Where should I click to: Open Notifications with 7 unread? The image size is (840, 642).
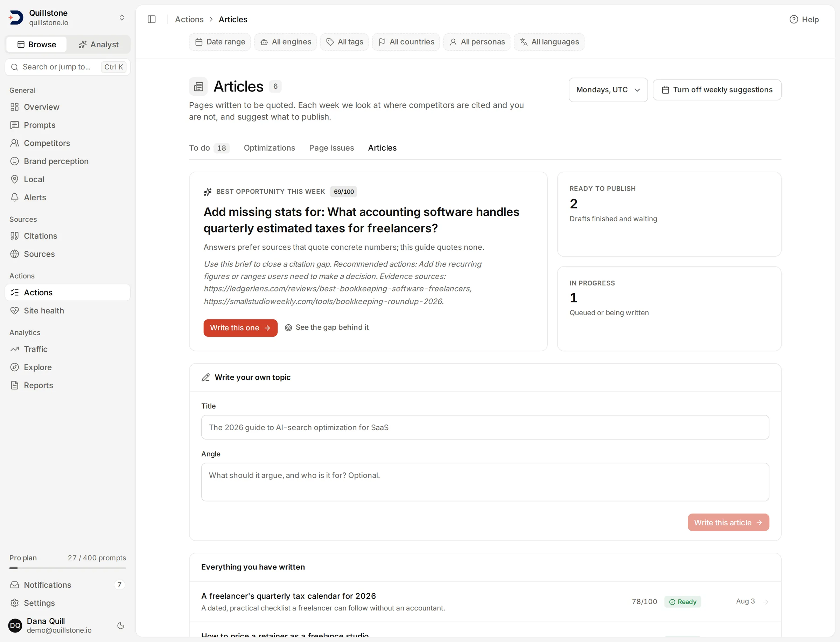point(68,585)
